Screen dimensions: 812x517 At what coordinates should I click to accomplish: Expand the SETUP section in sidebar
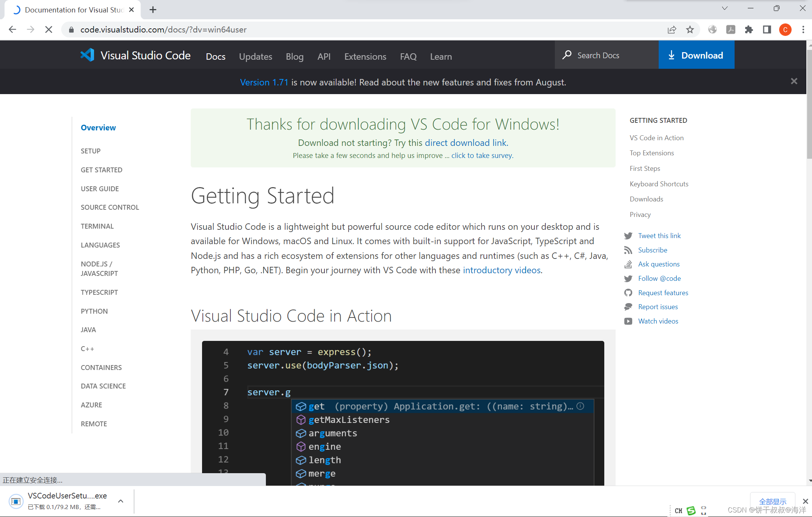[91, 151]
